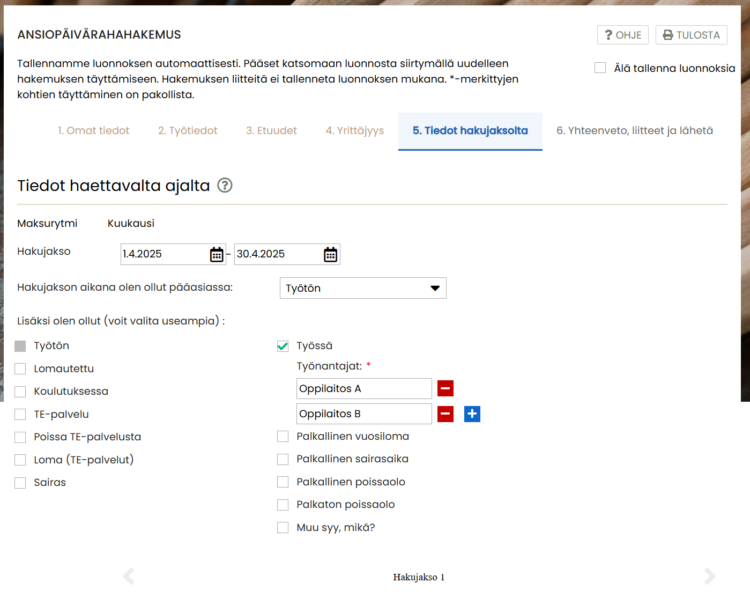Select the 4. Yrittäjyys tab
Viewport: 750px width, 605px height.
point(354,131)
